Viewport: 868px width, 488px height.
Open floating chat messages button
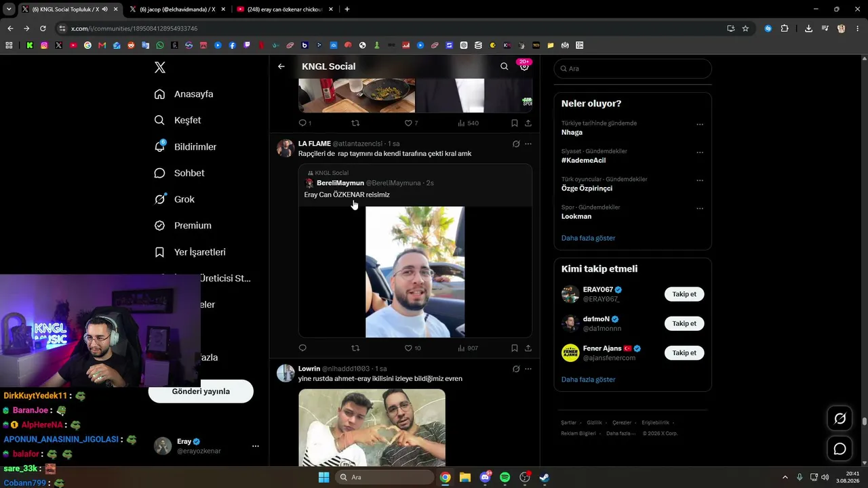click(840, 449)
